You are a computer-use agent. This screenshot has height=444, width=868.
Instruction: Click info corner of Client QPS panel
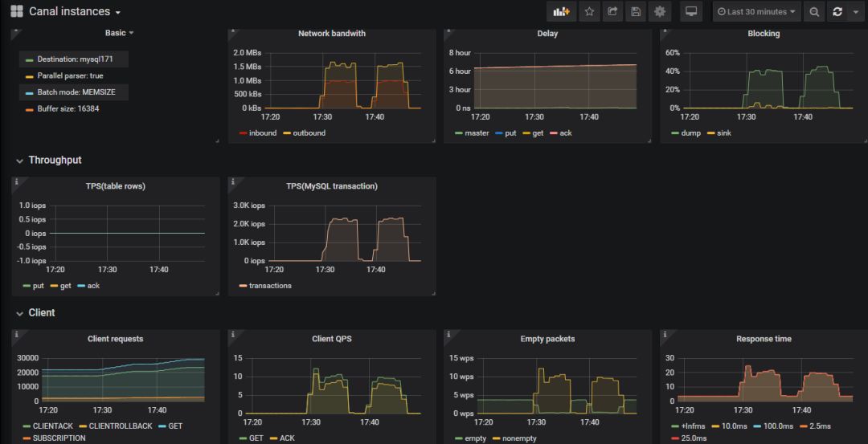pos(233,334)
